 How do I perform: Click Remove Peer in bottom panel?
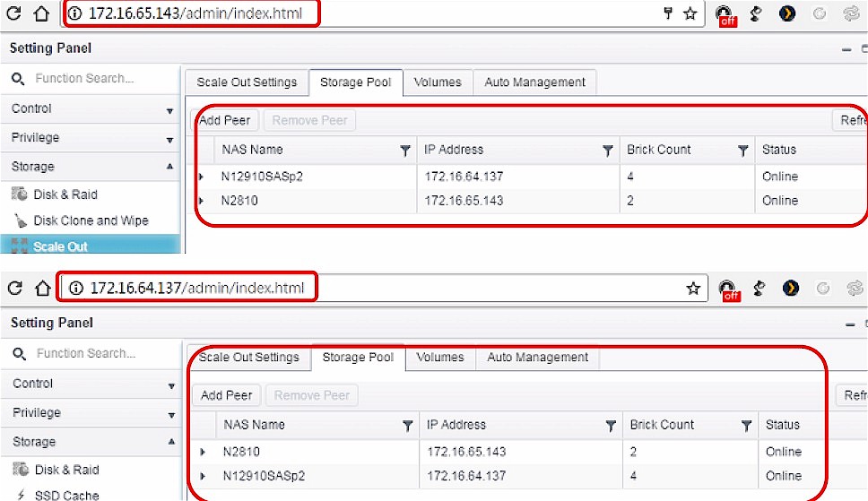(x=312, y=395)
